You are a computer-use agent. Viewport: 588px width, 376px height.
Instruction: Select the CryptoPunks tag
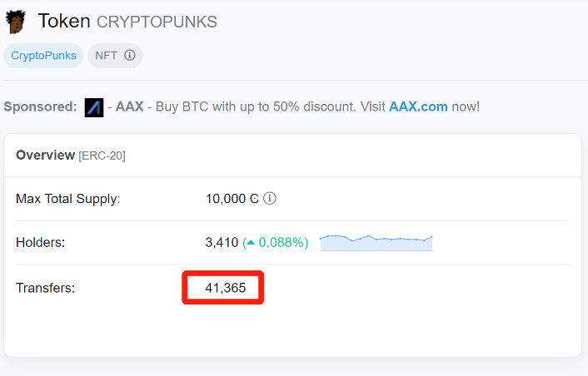[x=43, y=56]
